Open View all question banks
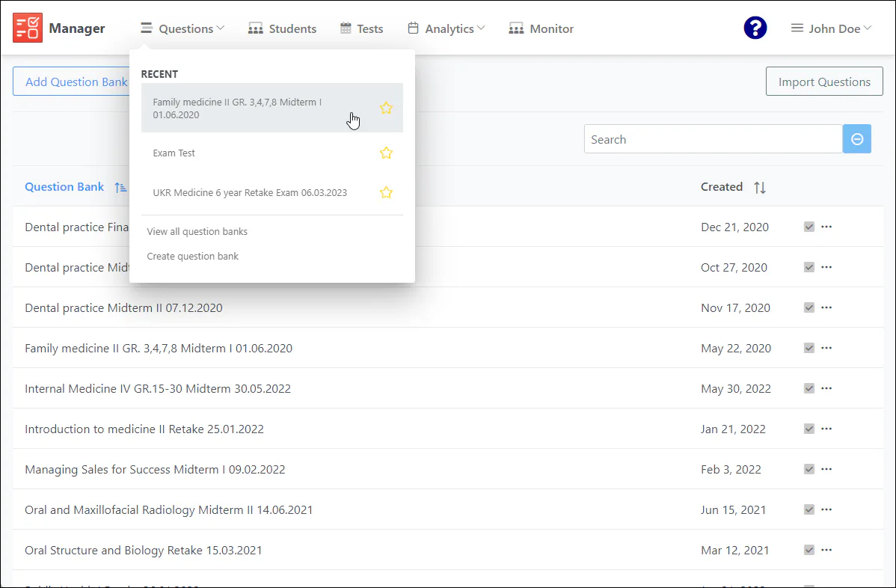The height and width of the screenshot is (588, 896). 197,231
